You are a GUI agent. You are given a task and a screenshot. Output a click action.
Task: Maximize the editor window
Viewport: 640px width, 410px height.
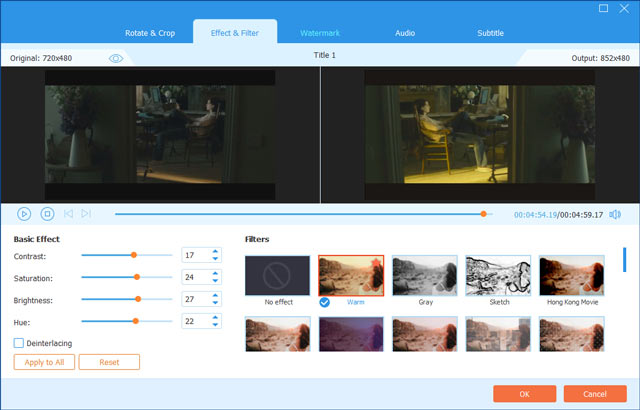pos(603,8)
